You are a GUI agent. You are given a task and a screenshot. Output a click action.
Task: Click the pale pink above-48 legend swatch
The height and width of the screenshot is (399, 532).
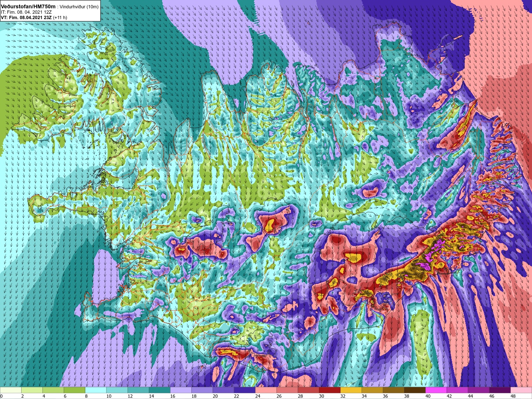521,390
